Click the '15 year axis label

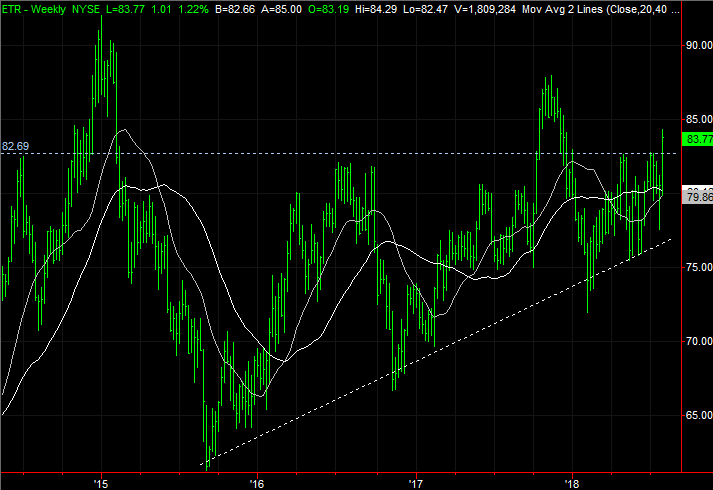[101, 484]
